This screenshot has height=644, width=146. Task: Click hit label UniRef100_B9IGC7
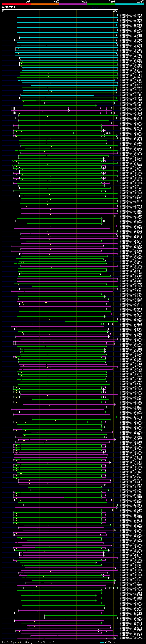[x=131, y=47]
